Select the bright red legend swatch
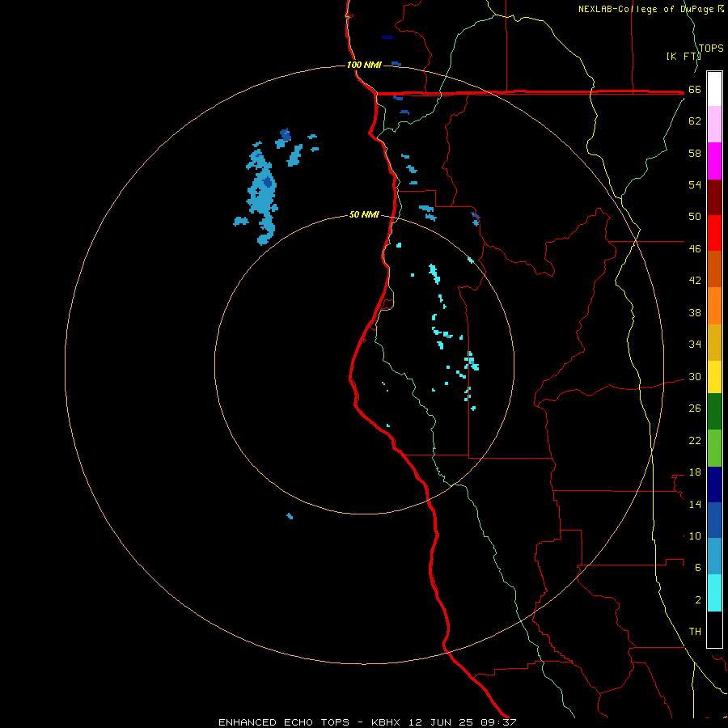 714,233
